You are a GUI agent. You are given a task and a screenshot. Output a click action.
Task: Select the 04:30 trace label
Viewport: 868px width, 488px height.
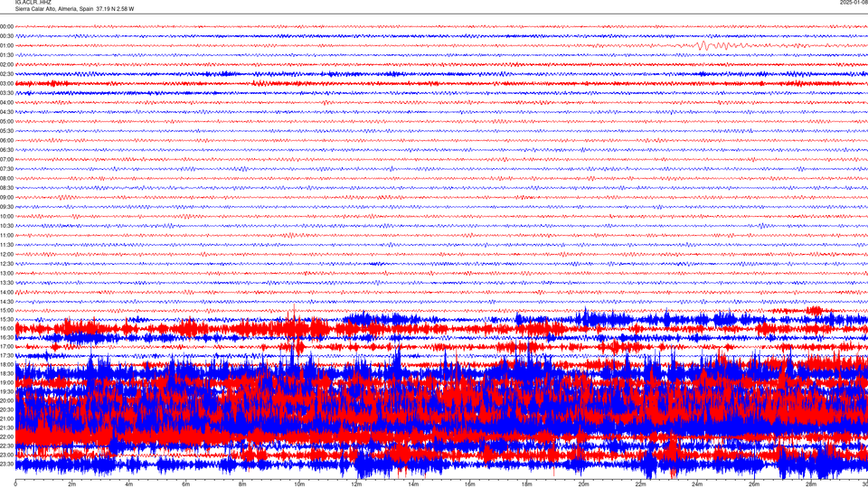pos(6,112)
